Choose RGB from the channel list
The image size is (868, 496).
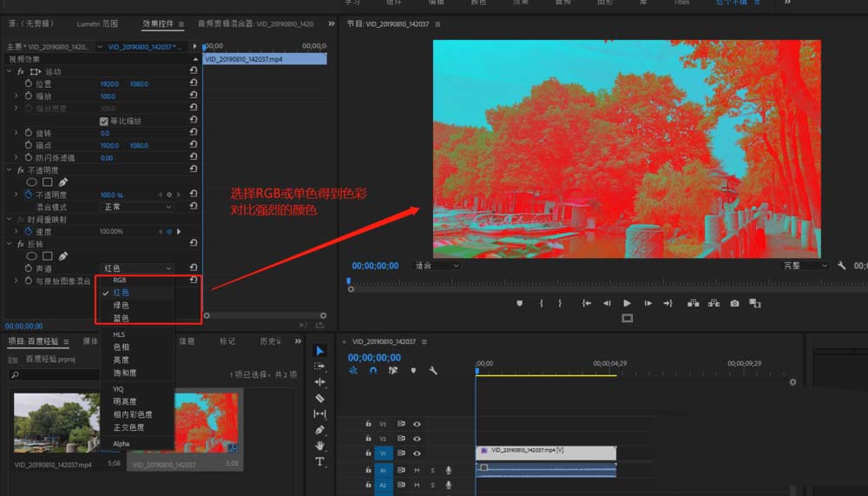[x=120, y=281]
